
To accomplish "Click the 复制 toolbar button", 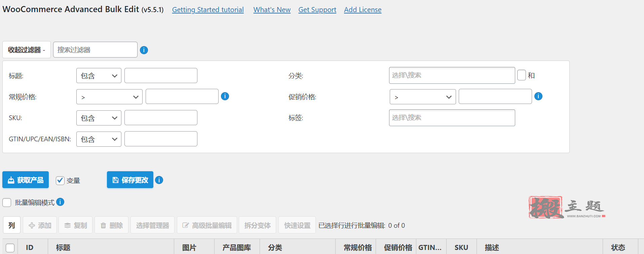I will 76,225.
